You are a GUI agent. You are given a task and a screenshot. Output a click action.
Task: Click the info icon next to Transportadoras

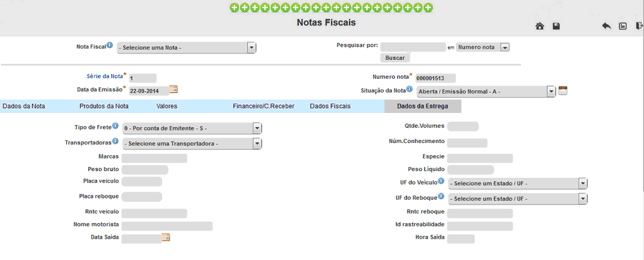(x=115, y=141)
